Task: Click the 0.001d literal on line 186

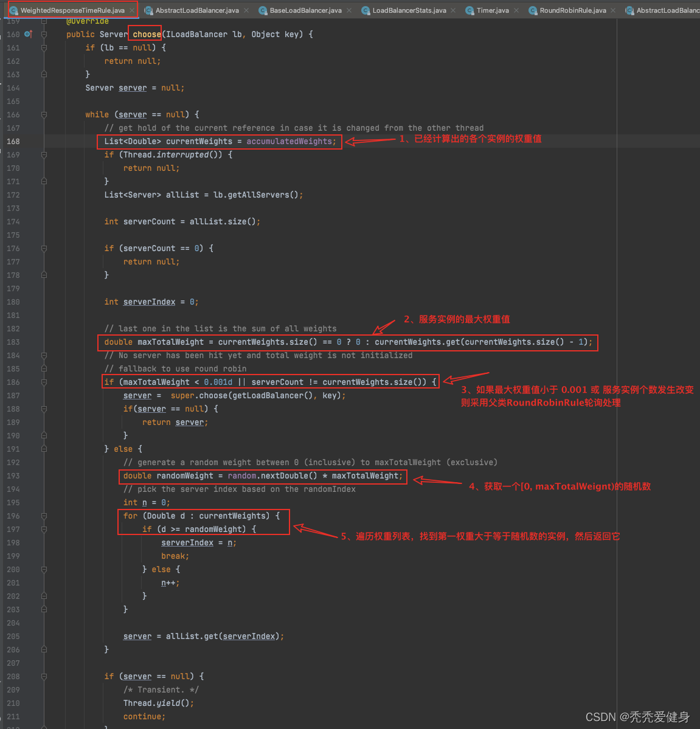Action: point(218,382)
